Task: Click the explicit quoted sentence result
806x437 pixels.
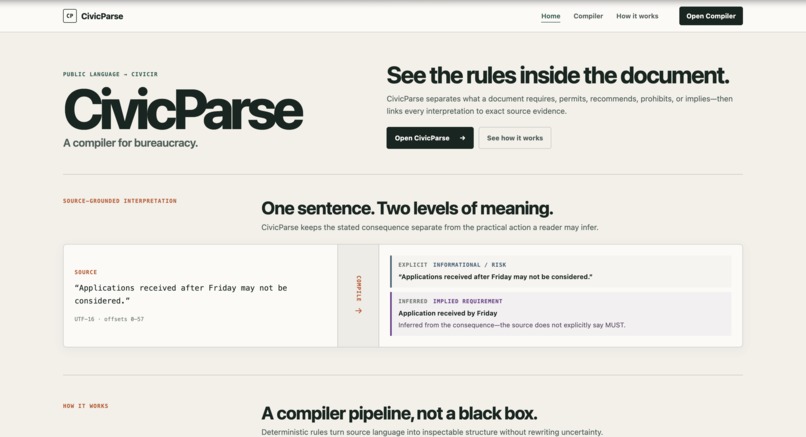Action: click(x=495, y=277)
